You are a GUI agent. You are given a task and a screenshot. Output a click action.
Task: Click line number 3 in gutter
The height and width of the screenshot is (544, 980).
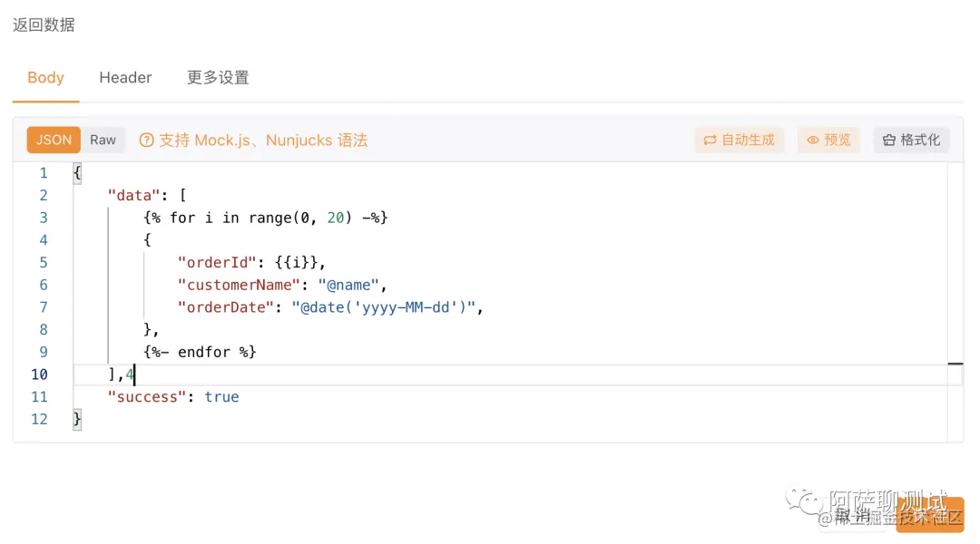43,218
